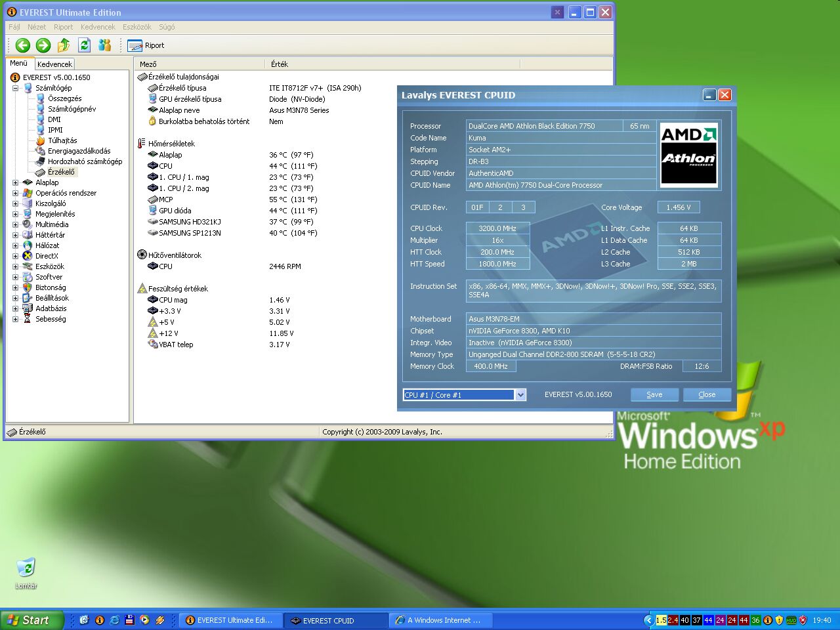Image resolution: width=840 pixels, height=630 pixels.
Task: Click the AMD Athlon logo image
Action: pyautogui.click(x=688, y=154)
